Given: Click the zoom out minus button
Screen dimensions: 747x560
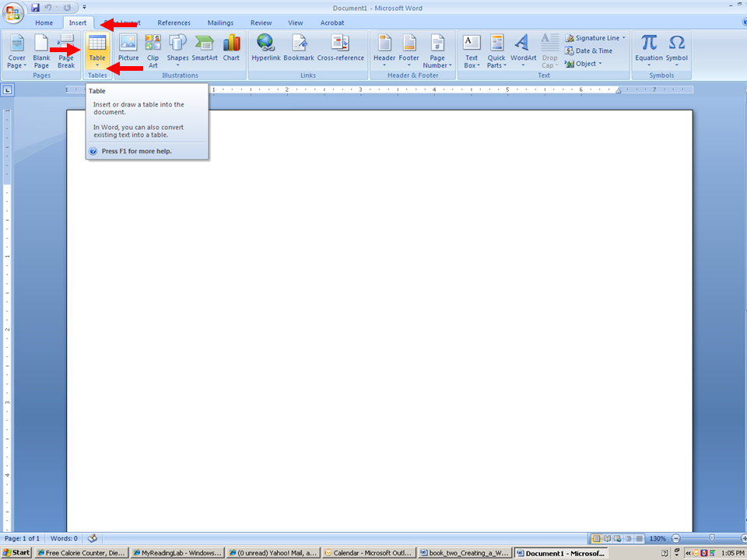Looking at the screenshot, I should pyautogui.click(x=676, y=538).
